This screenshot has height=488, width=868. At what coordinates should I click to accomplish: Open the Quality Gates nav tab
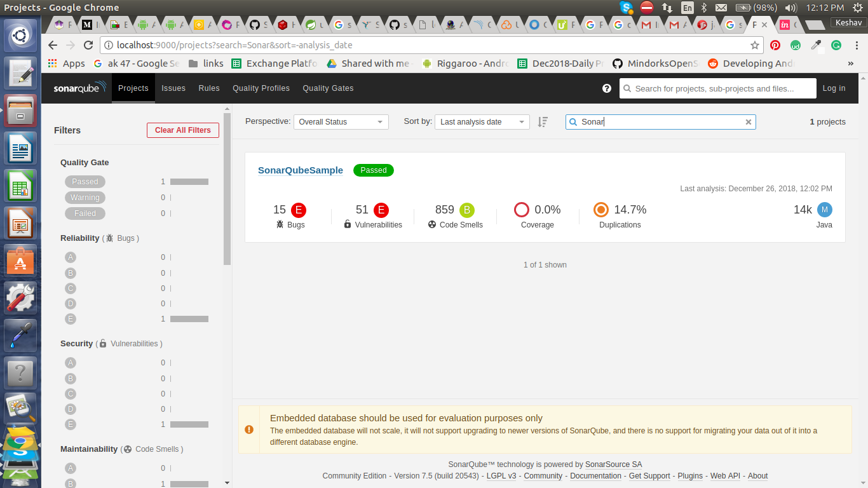click(328, 88)
